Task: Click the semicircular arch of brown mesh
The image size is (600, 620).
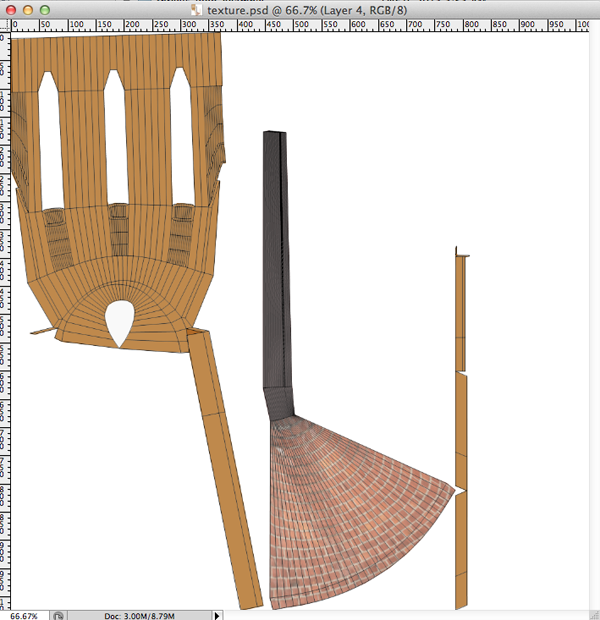Action: pyautogui.click(x=120, y=290)
